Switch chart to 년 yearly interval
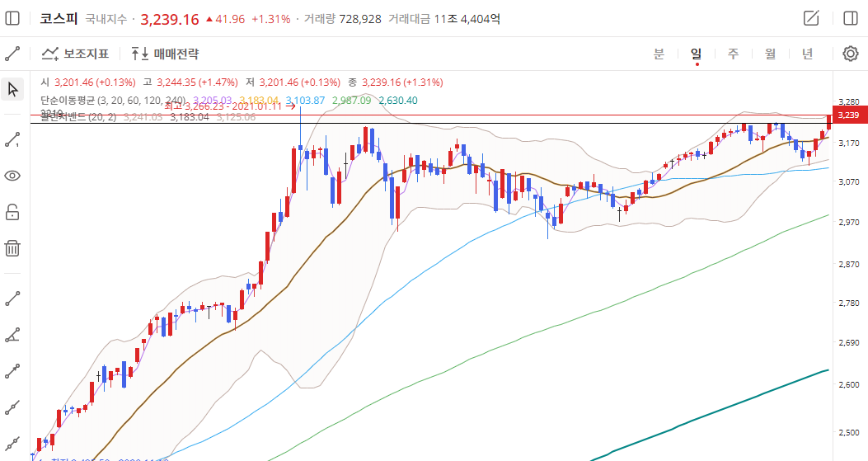 click(x=808, y=54)
